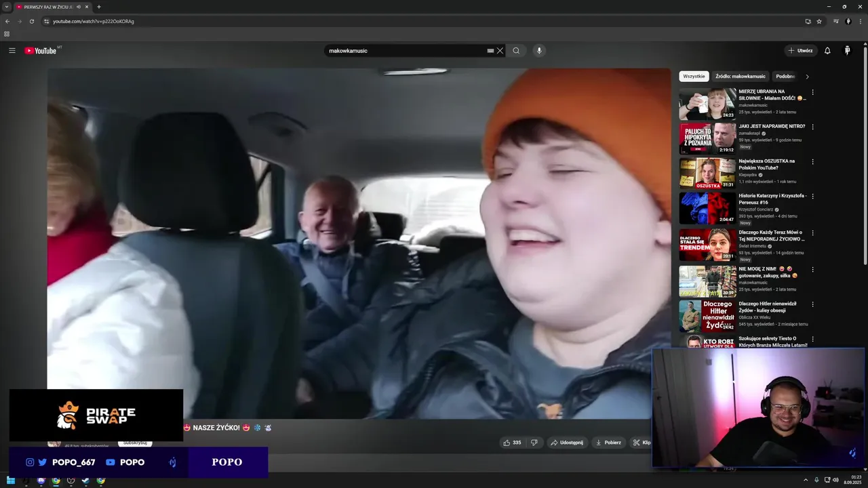868x488 pixels.
Task: Open DLACZEGO STAŁA SIĘ TRENDEM thumbnail
Action: [x=707, y=245]
